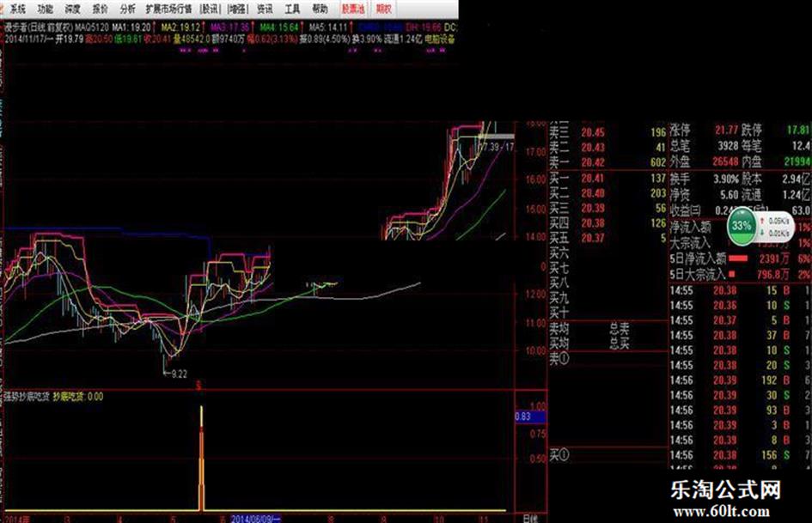Click the 总笔 value 3928
This screenshot has width=812, height=523.
point(728,146)
